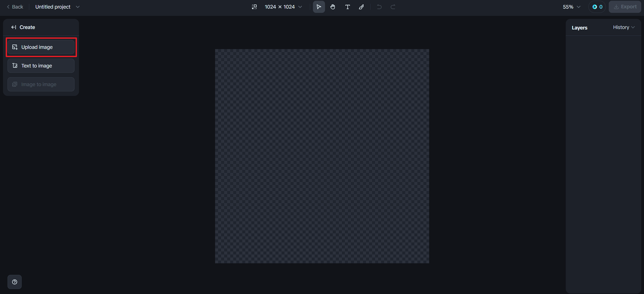644x294 pixels.
Task: Click the Back button
Action: pos(15,7)
